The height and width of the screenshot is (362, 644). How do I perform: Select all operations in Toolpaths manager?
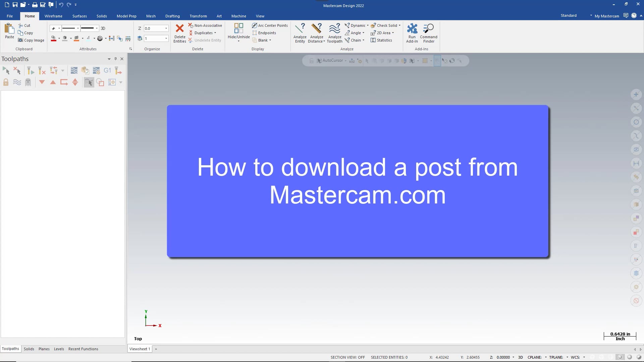tap(6, 70)
